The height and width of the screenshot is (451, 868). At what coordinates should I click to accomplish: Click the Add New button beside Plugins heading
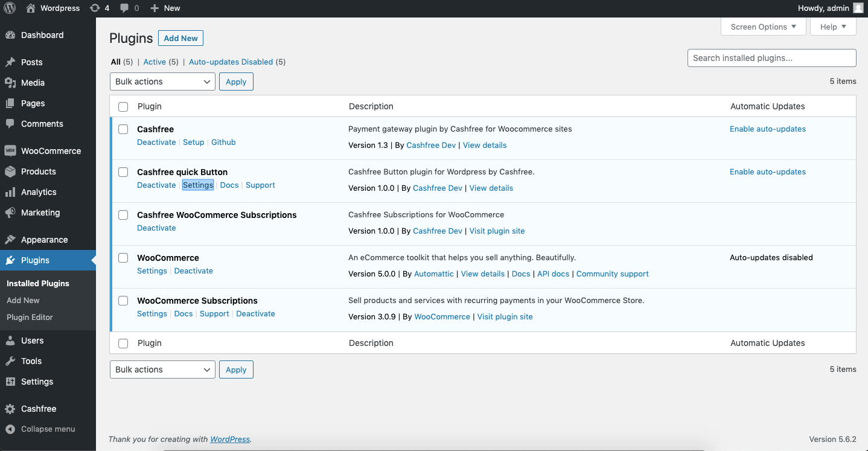180,38
